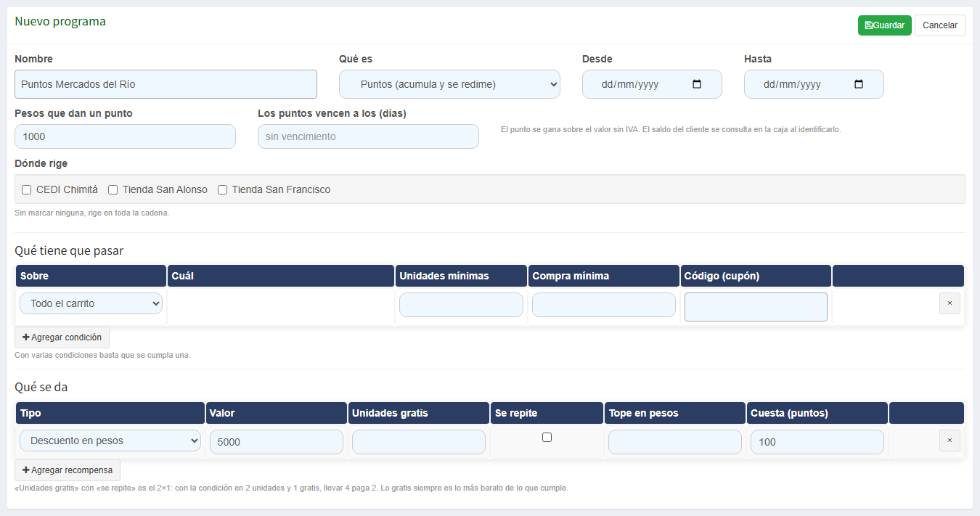Image resolution: width=980 pixels, height=516 pixels.
Task: Focus the Nombre text field
Action: (x=166, y=84)
